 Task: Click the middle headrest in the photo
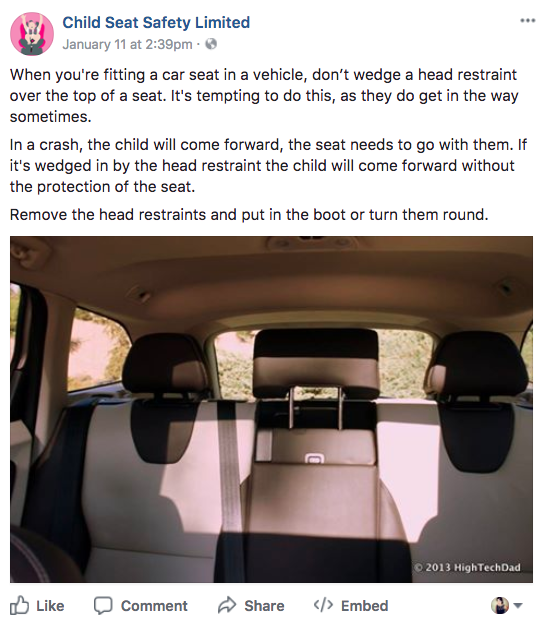[x=316, y=363]
